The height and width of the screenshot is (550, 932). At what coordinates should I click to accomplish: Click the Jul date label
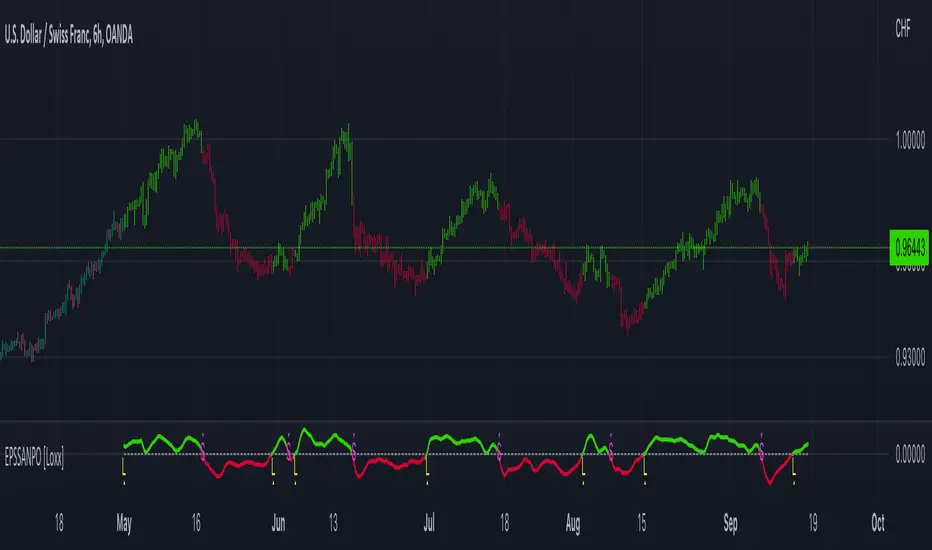click(429, 523)
